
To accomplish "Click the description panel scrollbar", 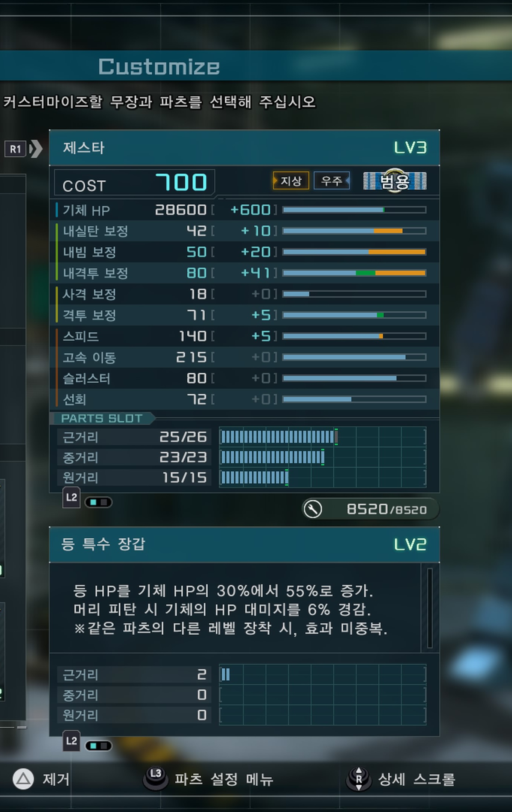I will 430,608.
